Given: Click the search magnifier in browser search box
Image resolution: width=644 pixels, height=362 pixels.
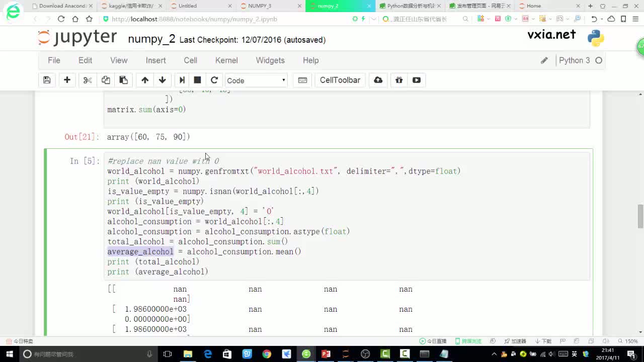Looking at the screenshot, I should [x=465, y=19].
